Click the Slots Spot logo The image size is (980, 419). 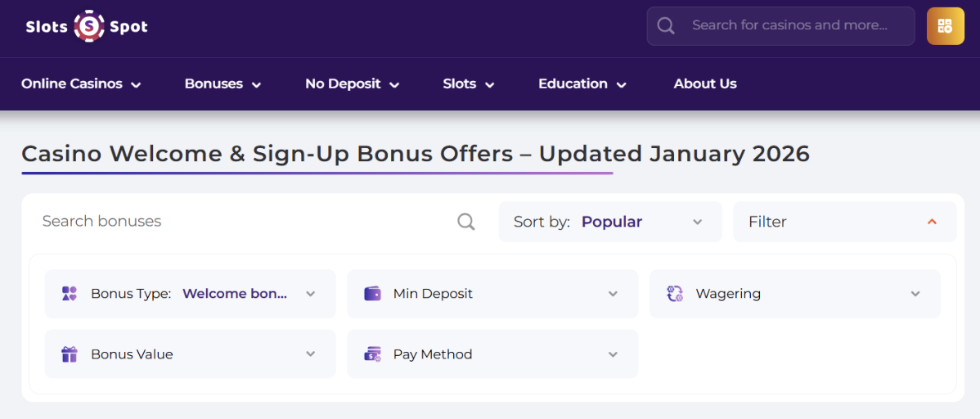tap(87, 26)
